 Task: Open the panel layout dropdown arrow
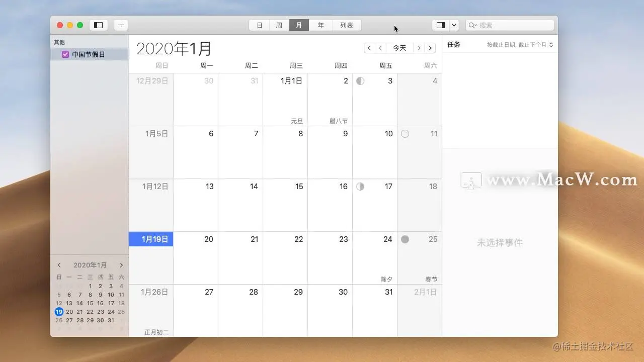tap(454, 25)
